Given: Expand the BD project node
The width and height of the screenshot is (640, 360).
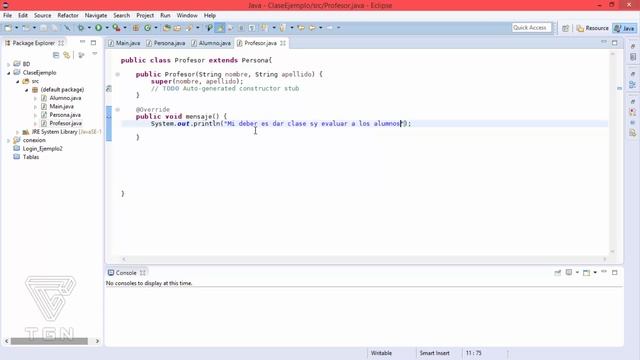Looking at the screenshot, I should coord(9,64).
